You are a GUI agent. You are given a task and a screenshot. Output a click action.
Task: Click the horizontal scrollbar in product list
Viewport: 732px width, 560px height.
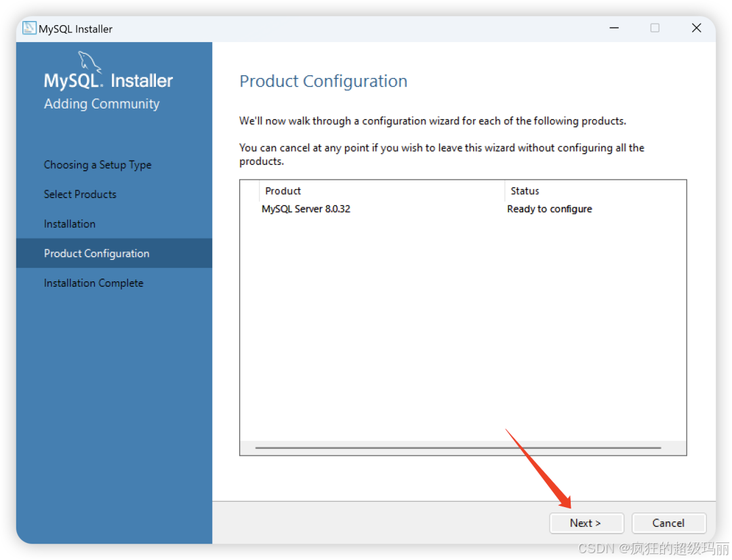(458, 447)
